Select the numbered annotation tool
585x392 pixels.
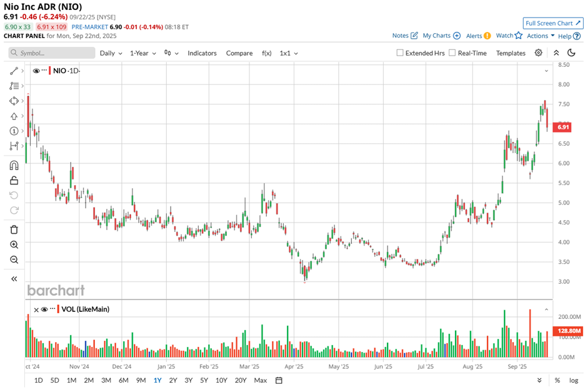[14, 131]
